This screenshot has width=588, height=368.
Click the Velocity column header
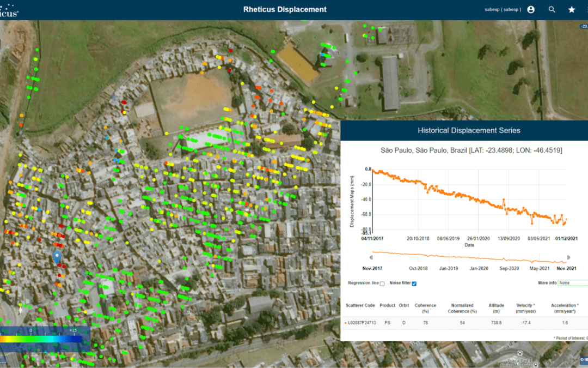(524, 309)
